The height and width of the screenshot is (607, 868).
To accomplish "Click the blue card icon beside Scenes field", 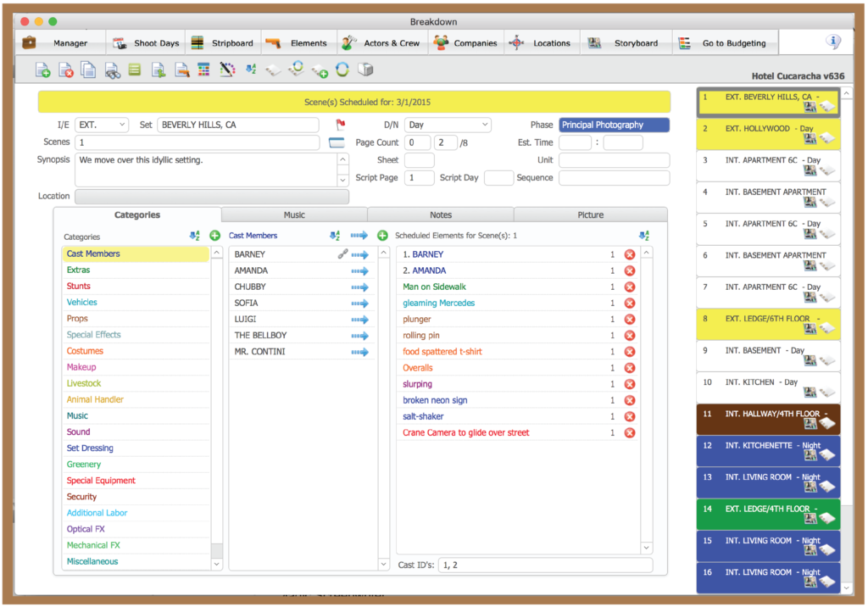I will point(337,142).
